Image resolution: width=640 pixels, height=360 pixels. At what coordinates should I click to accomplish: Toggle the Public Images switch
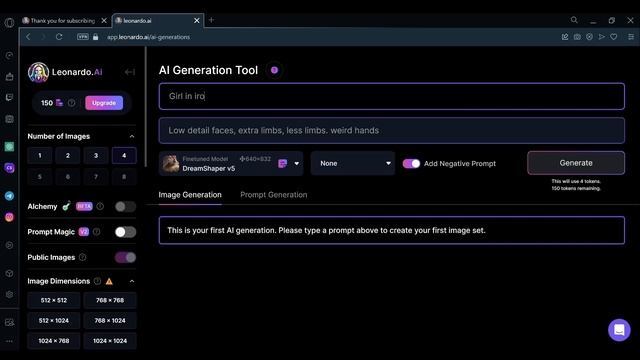click(x=125, y=257)
